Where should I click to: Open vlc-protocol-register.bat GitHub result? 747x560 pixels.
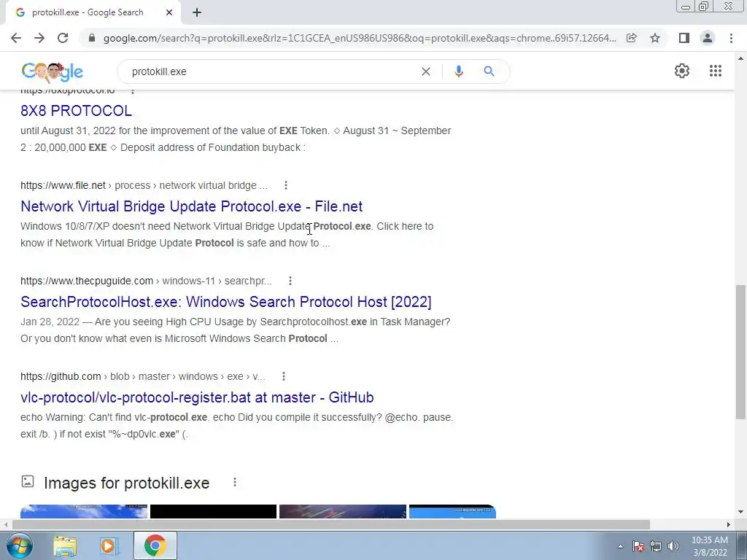tap(197, 397)
